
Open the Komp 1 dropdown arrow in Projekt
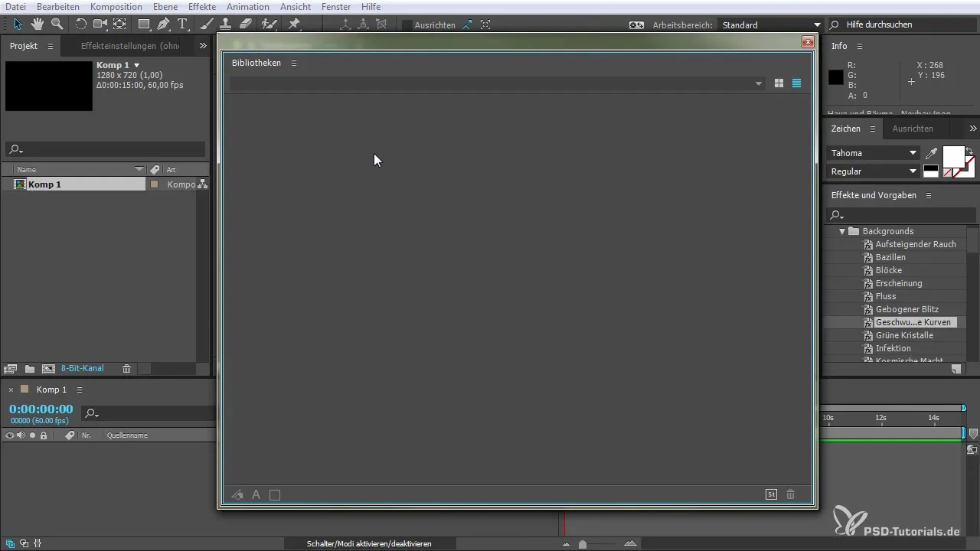[137, 65]
